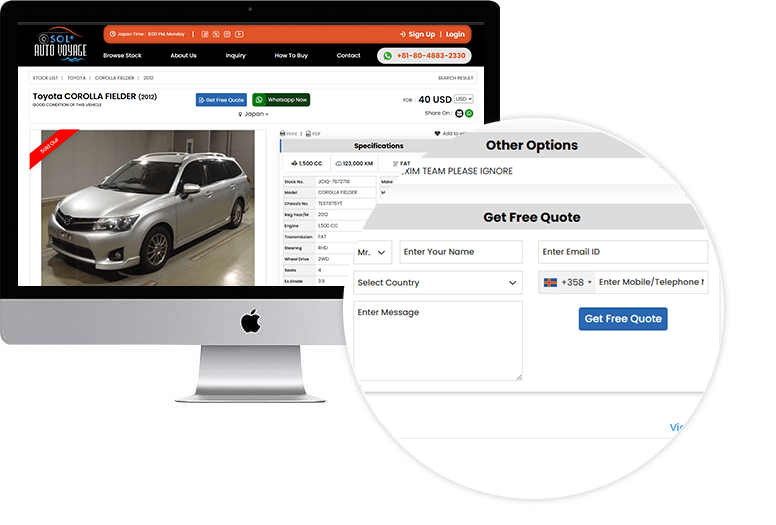The height and width of the screenshot is (525, 776).
Task: Click the Japan location pin
Action: click(240, 114)
